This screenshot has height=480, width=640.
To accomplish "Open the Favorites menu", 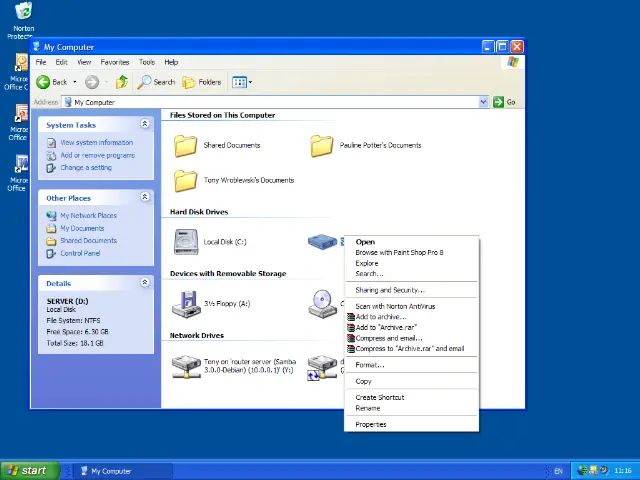I will (x=114, y=62).
